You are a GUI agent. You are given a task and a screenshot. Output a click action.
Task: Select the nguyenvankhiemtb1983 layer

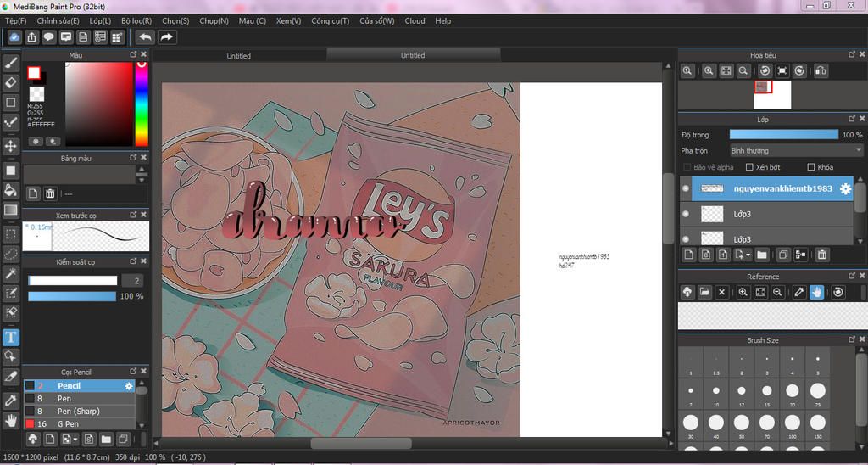coord(766,189)
